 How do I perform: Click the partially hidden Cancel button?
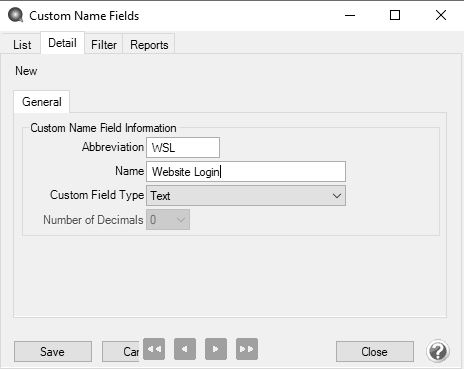pyautogui.click(x=122, y=352)
